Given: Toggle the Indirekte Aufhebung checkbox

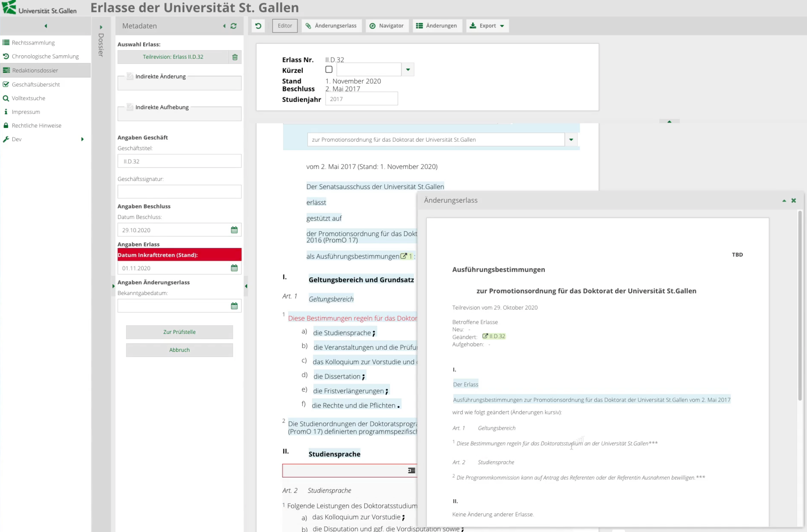Looking at the screenshot, I should pos(130,107).
